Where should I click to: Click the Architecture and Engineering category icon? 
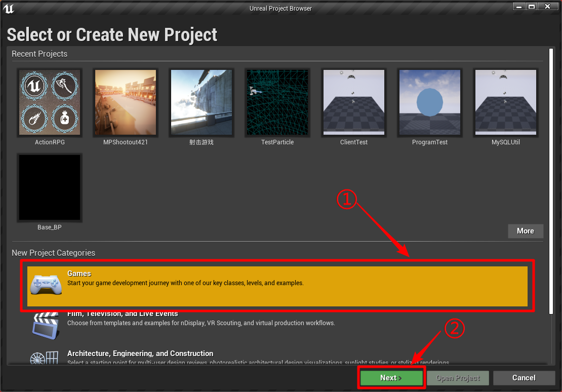point(45,357)
